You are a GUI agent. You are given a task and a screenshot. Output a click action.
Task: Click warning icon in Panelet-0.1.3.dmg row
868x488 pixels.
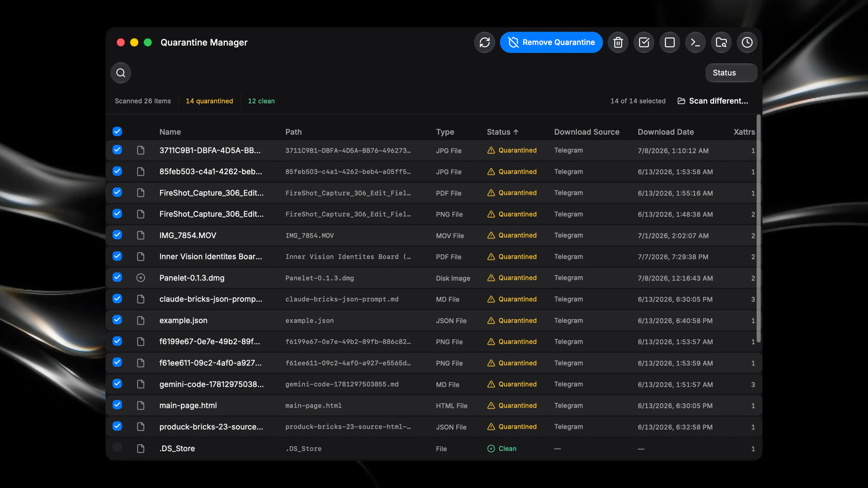point(491,278)
